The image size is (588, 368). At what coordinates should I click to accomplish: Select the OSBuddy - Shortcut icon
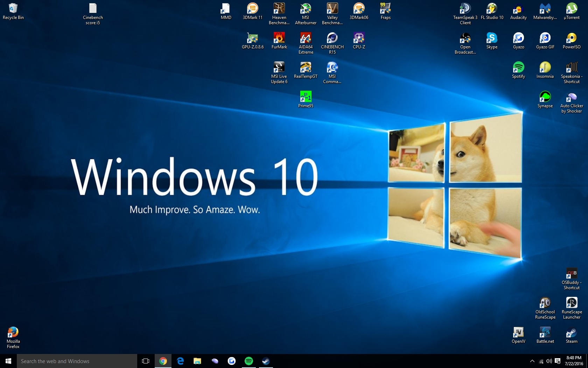pyautogui.click(x=572, y=279)
